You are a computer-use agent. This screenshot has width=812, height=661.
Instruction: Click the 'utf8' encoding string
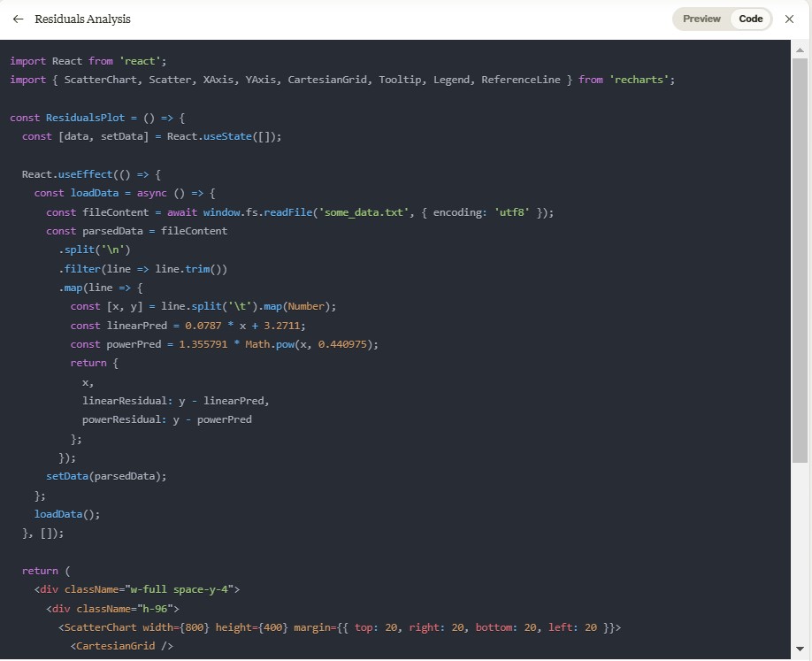[511, 212]
